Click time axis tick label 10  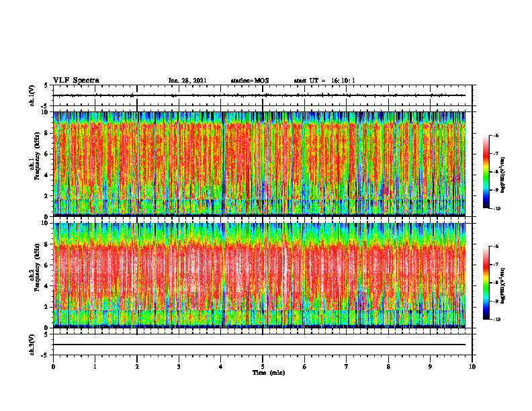coord(472,367)
